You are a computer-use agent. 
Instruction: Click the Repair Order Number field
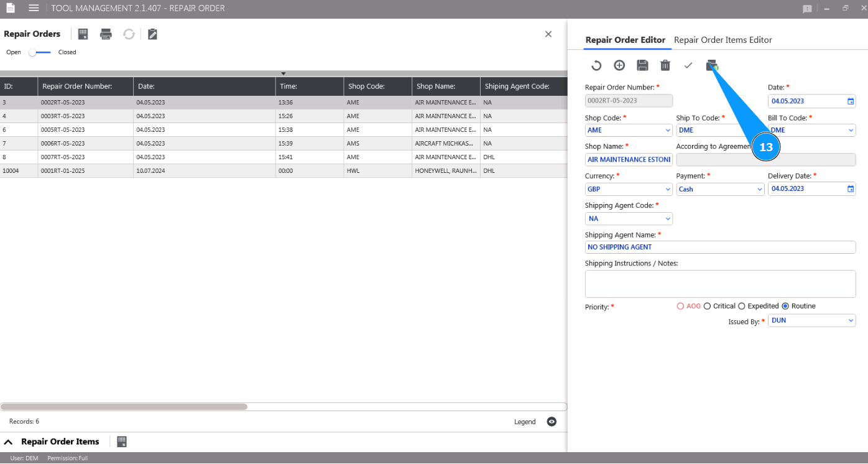coord(629,101)
